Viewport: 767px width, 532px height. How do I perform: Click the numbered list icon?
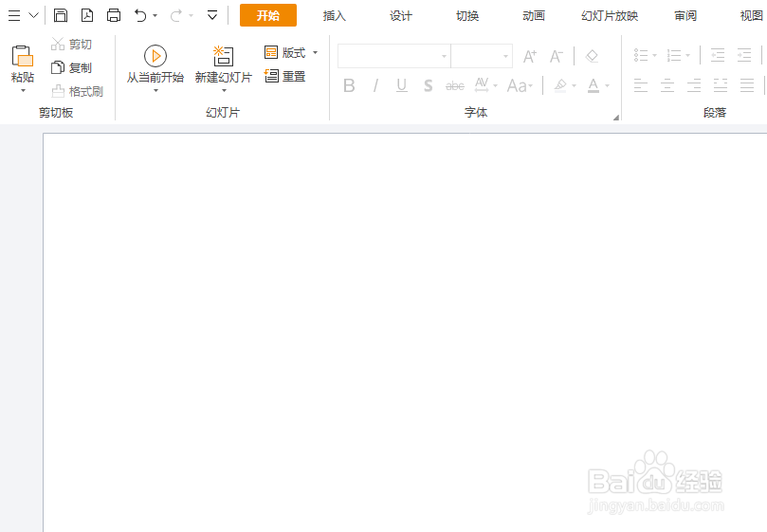pos(674,55)
